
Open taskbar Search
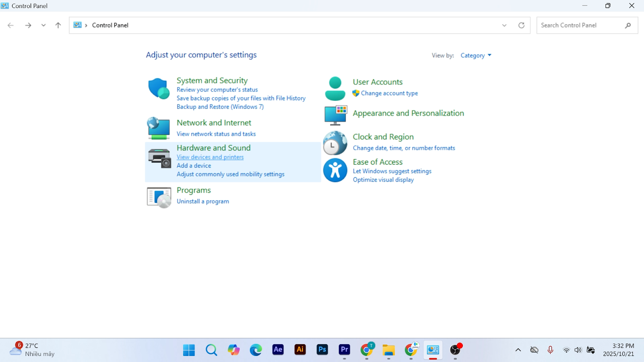click(x=211, y=350)
